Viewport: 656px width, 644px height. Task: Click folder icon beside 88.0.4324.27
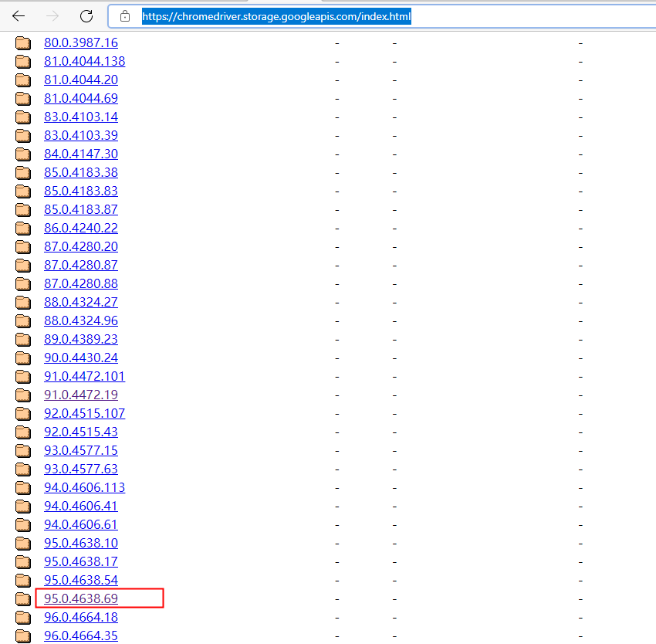pos(23,302)
